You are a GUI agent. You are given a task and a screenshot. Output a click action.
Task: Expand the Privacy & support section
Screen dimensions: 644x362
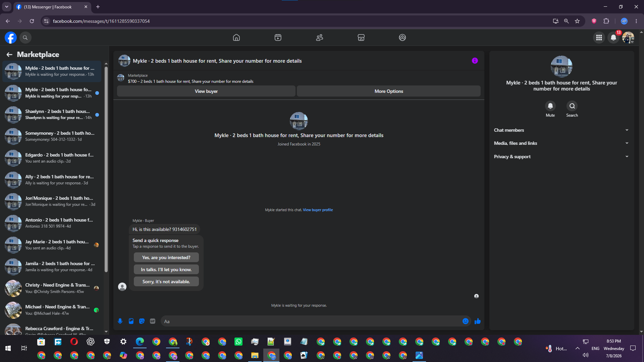coord(561,157)
